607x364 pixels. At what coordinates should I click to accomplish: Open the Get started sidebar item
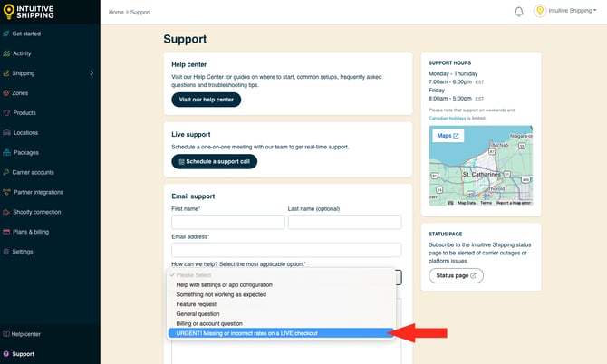(26, 34)
